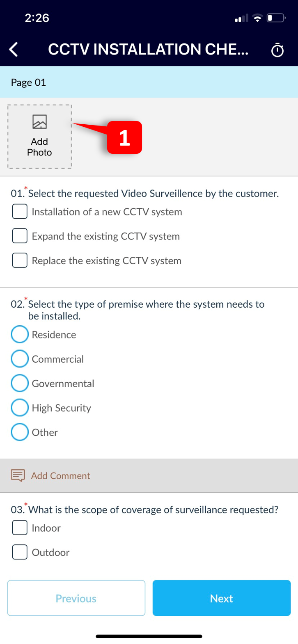Choose Other as premise type
The image size is (298, 644).
pos(20,432)
